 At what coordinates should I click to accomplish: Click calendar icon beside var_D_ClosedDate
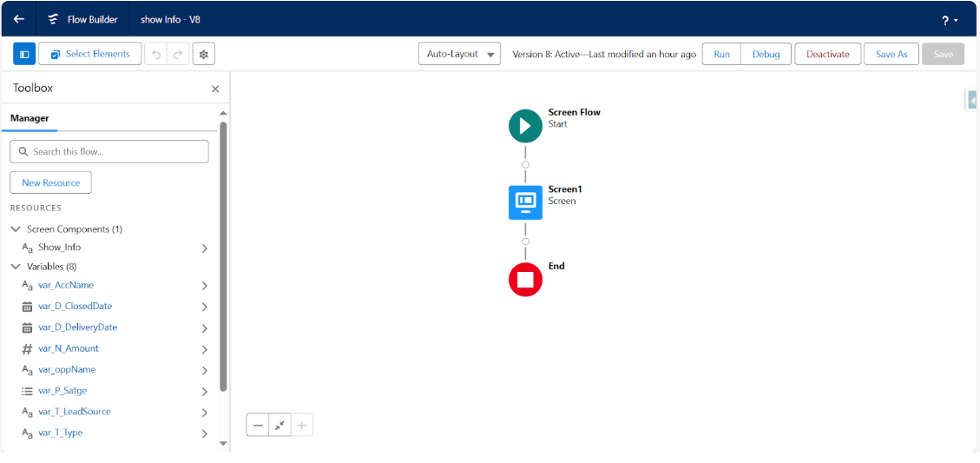(27, 307)
